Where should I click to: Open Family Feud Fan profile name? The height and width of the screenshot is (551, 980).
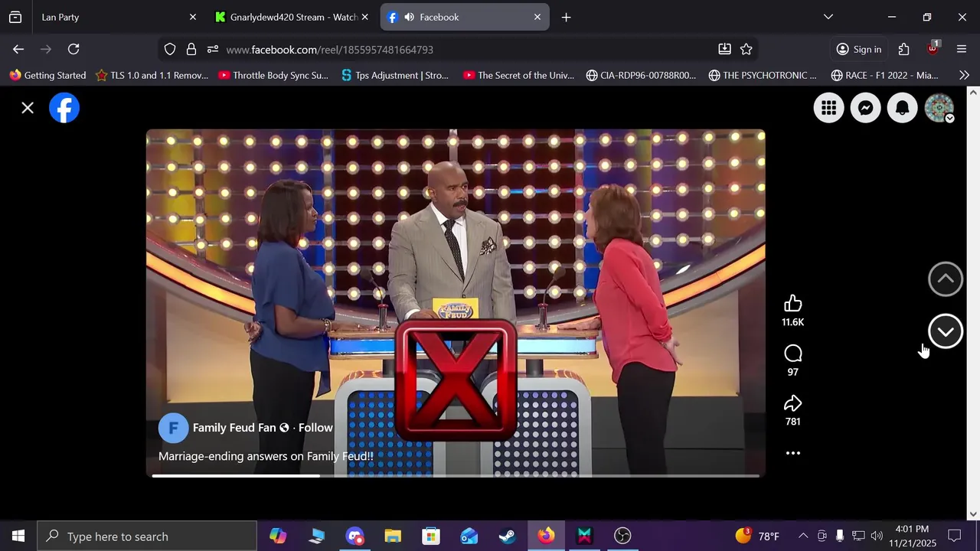(234, 428)
